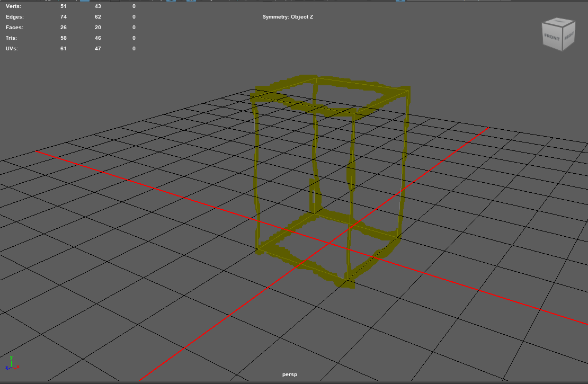Click the 'Symmetry: Object Z' heads-up text
Image resolution: width=588 pixels, height=384 pixels.
click(288, 17)
